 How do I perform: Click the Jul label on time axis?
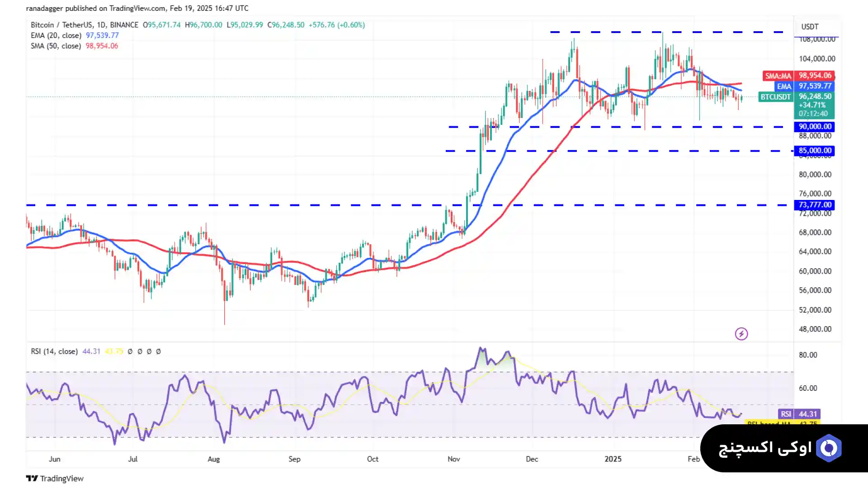[133, 459]
